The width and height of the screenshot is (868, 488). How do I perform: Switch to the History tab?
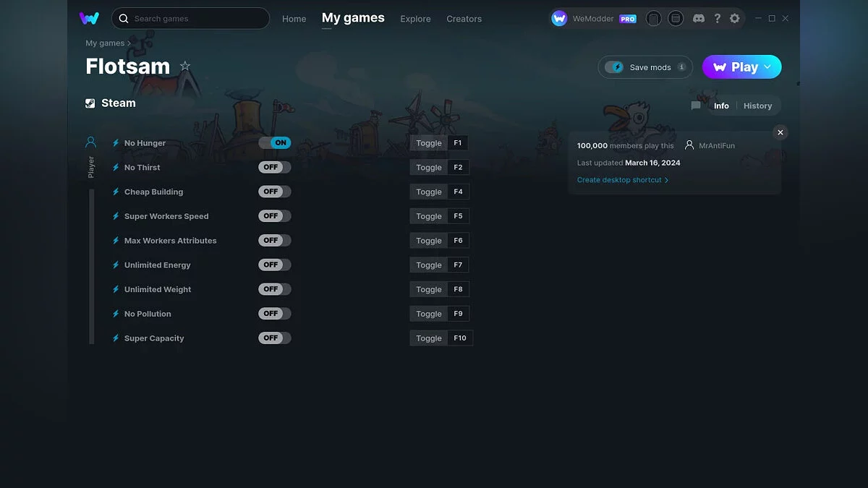point(757,106)
